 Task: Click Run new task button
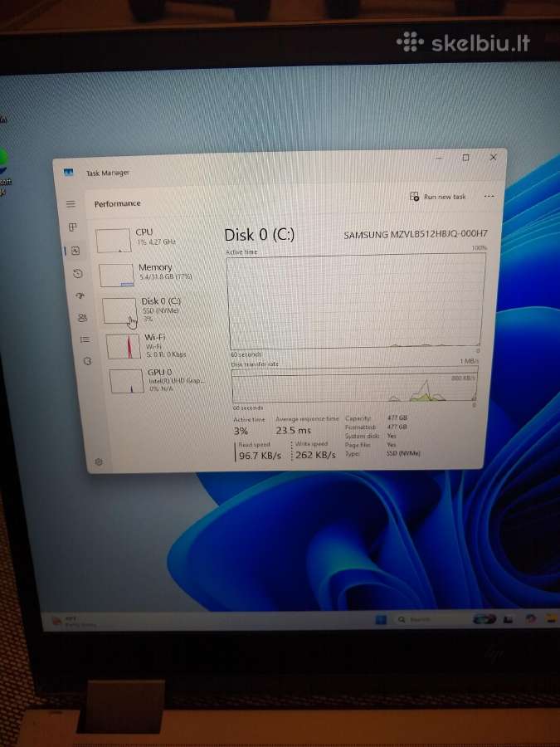(437, 196)
